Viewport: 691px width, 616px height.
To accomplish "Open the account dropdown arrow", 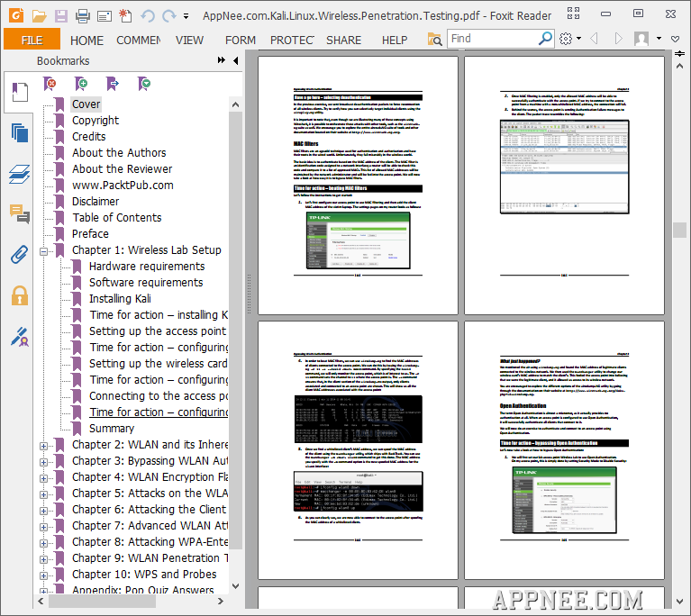I will (x=659, y=39).
